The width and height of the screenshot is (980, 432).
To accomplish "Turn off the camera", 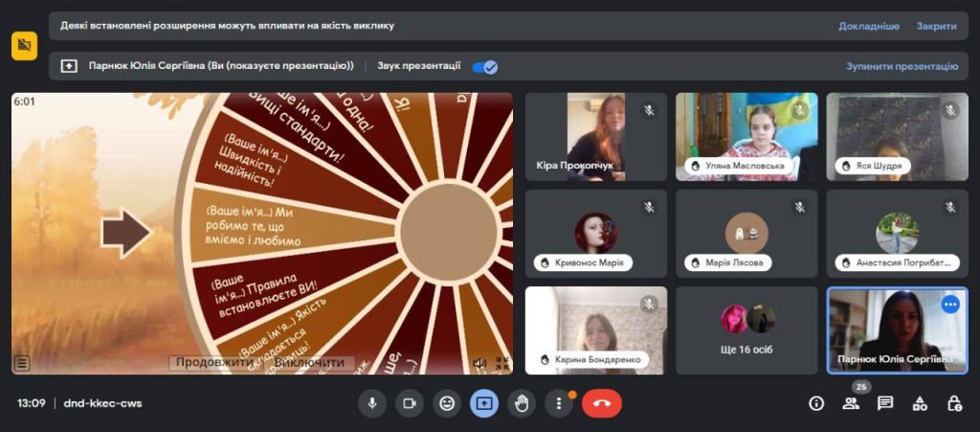I will point(410,403).
